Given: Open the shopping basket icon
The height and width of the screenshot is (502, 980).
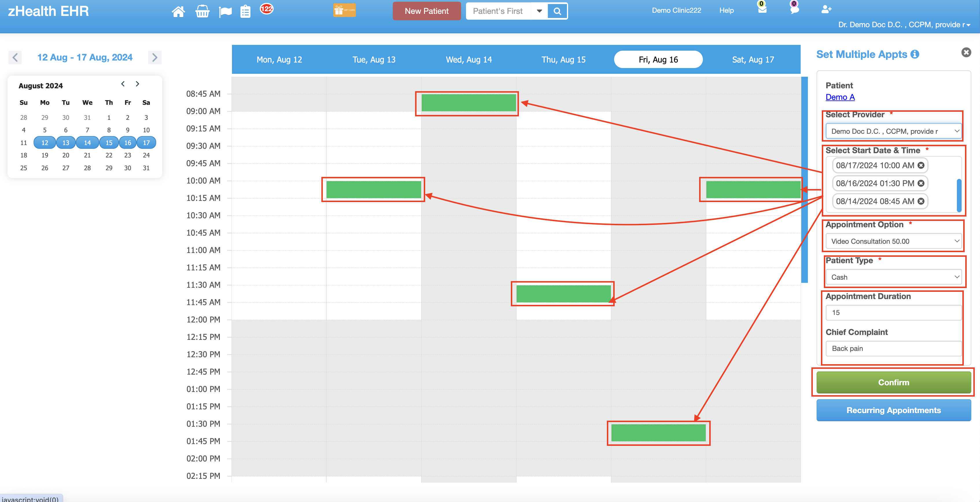Looking at the screenshot, I should 202,11.
